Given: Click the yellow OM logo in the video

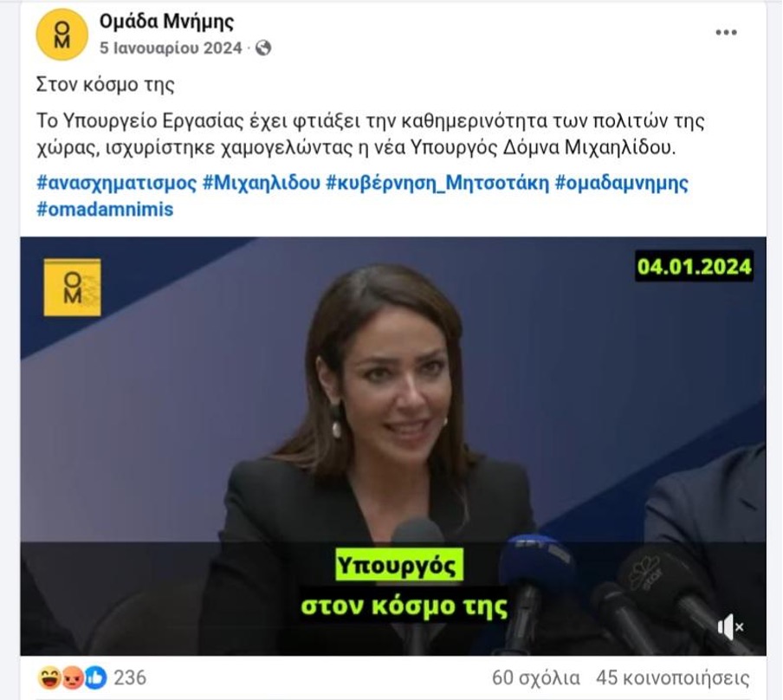Looking at the screenshot, I should click(x=73, y=288).
